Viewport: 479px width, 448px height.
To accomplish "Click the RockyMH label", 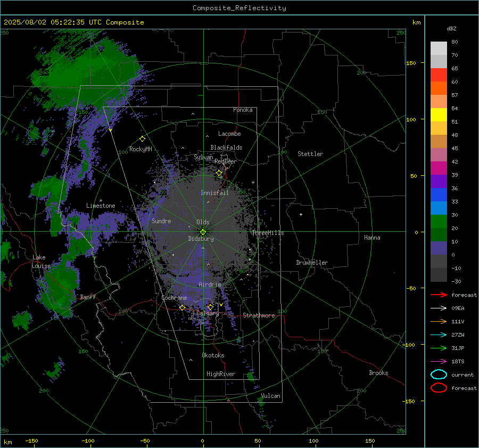I will tap(141, 149).
